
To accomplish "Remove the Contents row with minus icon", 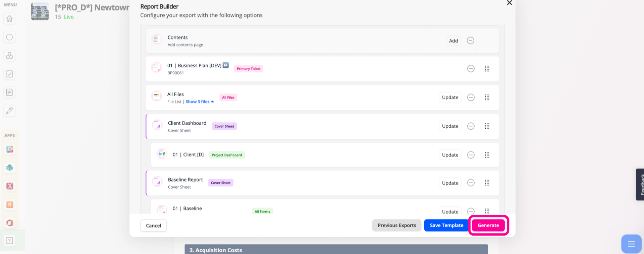I will tap(471, 41).
